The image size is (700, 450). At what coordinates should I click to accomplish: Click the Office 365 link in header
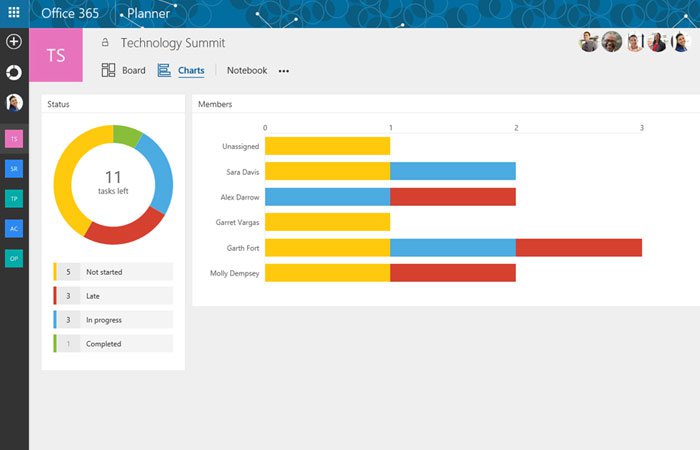[x=70, y=13]
